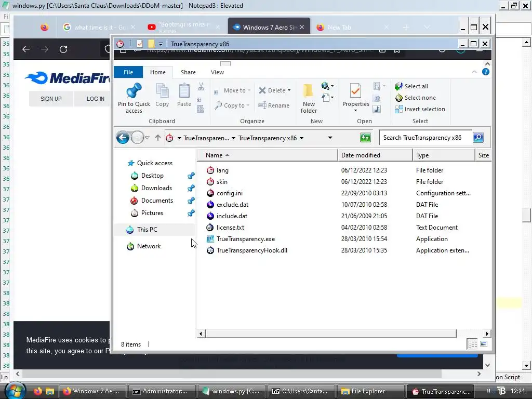Click the green refresh button in address bar

pos(365,138)
